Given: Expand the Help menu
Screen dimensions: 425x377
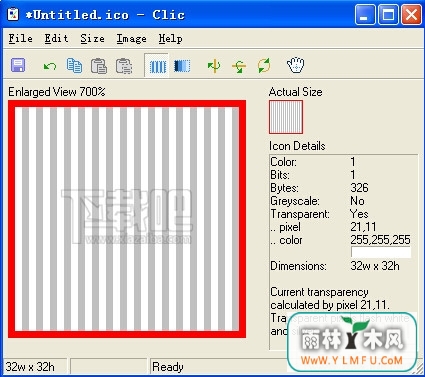Looking at the screenshot, I should (170, 39).
